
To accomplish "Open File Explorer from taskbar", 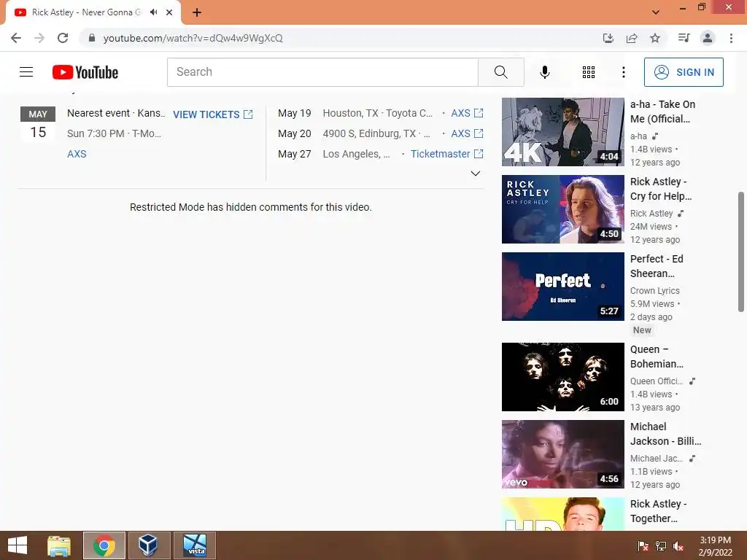I will pyautogui.click(x=59, y=545).
